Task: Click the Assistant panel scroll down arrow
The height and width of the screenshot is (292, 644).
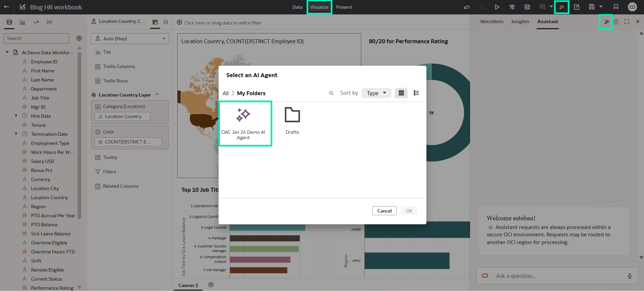Action: pyautogui.click(x=641, y=257)
